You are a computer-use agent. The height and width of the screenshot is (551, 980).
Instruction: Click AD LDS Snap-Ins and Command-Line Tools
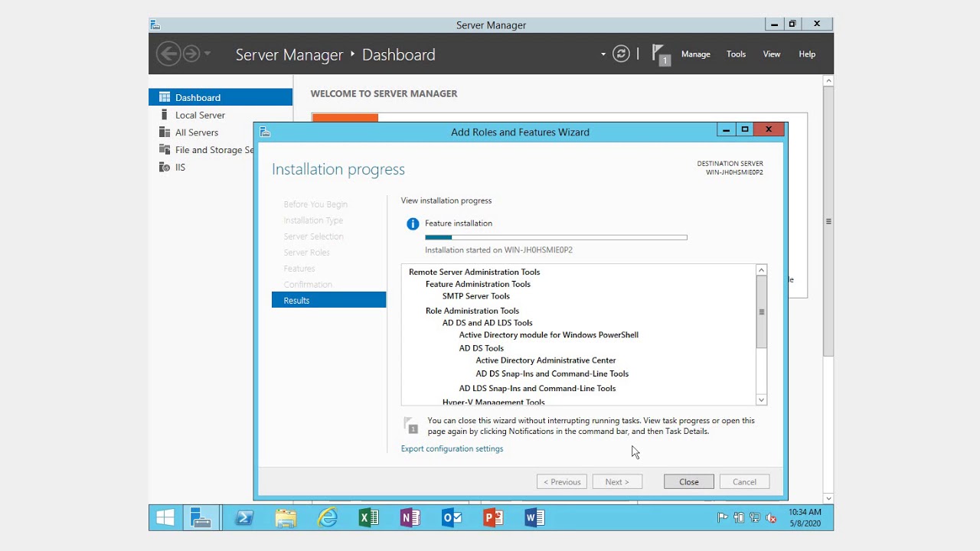tap(537, 388)
